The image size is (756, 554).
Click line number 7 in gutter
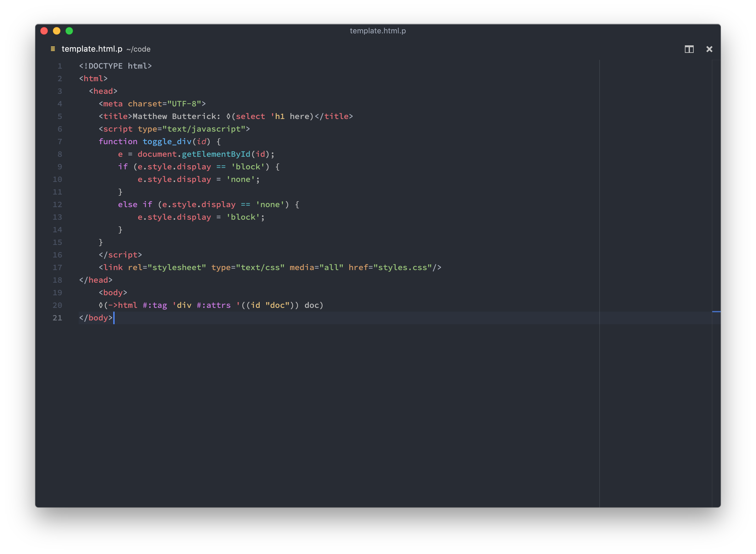tap(60, 142)
